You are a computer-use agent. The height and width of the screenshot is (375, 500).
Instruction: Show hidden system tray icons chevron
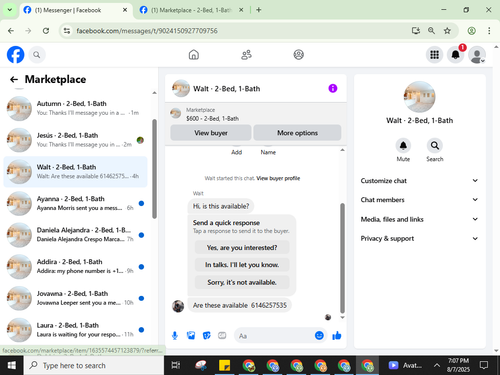pos(436,365)
